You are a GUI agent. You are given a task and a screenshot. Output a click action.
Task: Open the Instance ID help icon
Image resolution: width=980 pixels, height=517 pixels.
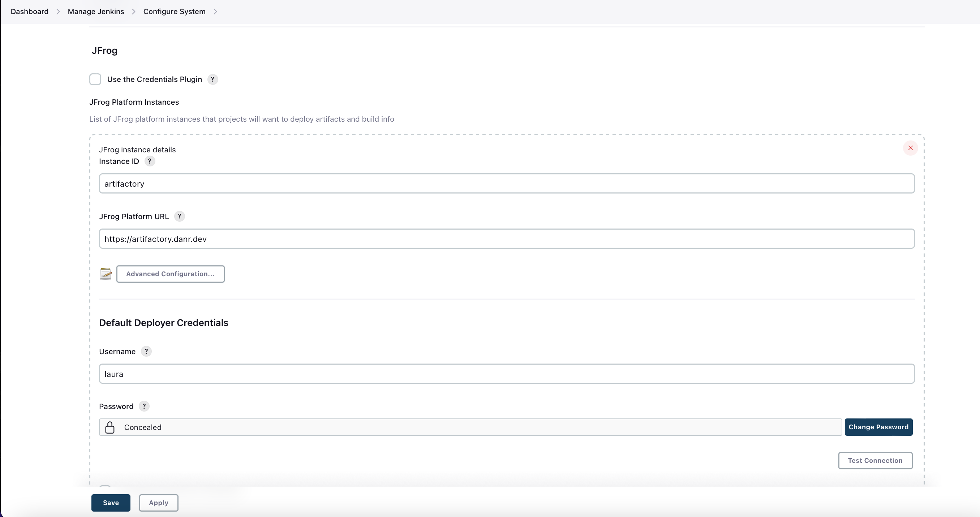(x=150, y=161)
